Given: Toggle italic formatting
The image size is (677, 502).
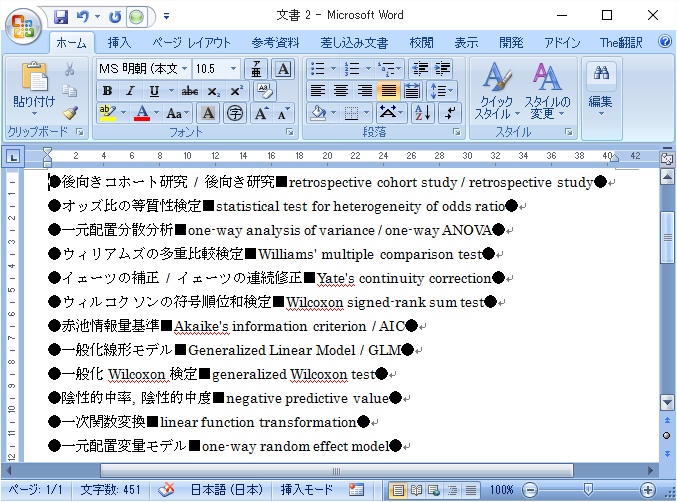Looking at the screenshot, I should (130, 91).
